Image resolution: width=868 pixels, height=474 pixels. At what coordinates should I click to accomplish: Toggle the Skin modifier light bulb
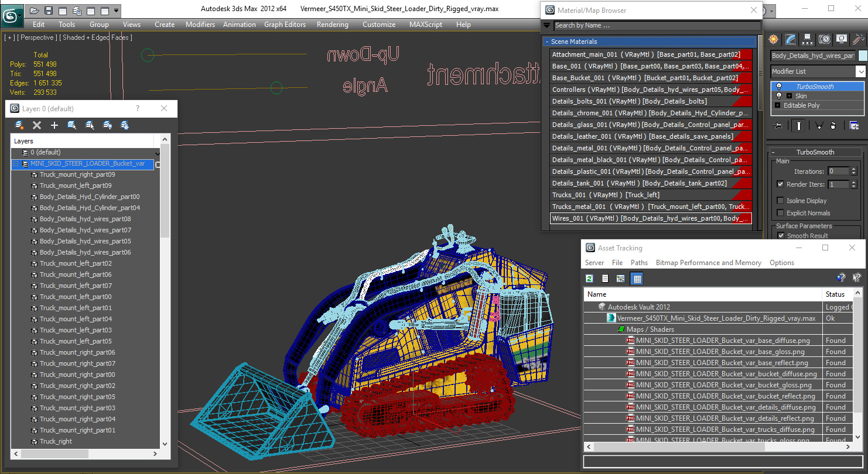[x=778, y=96]
